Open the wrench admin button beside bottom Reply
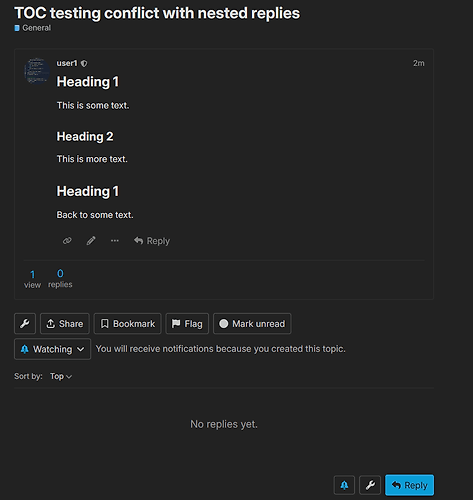 coord(370,485)
